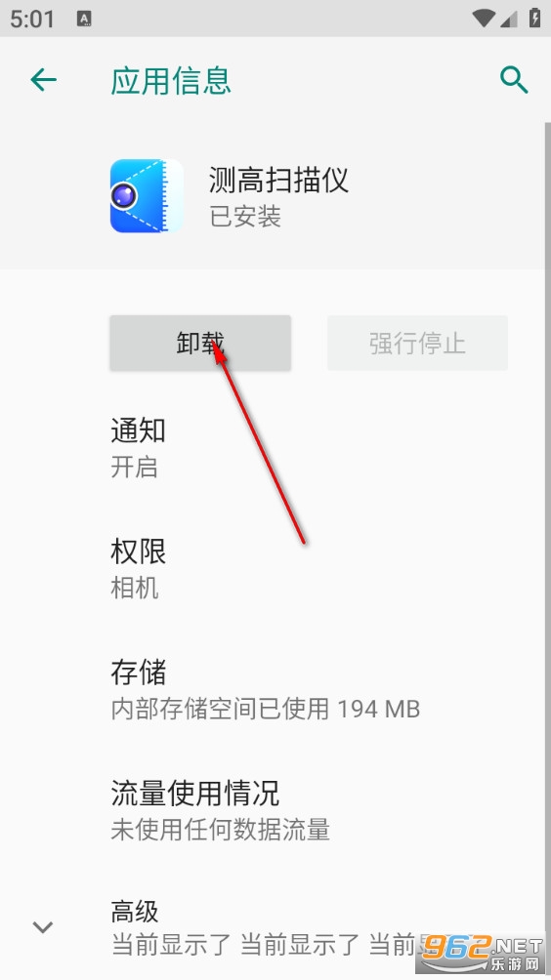
Task: Tap the 测高扫描仪 app icon
Action: (x=147, y=195)
